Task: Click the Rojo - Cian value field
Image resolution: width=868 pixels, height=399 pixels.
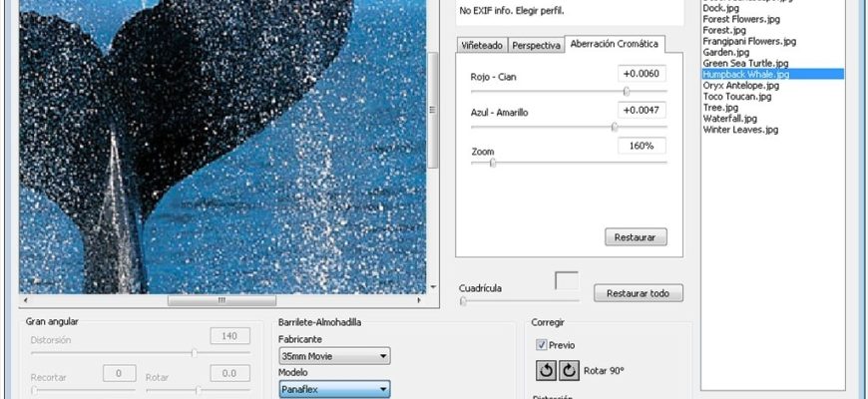Action: coord(642,74)
